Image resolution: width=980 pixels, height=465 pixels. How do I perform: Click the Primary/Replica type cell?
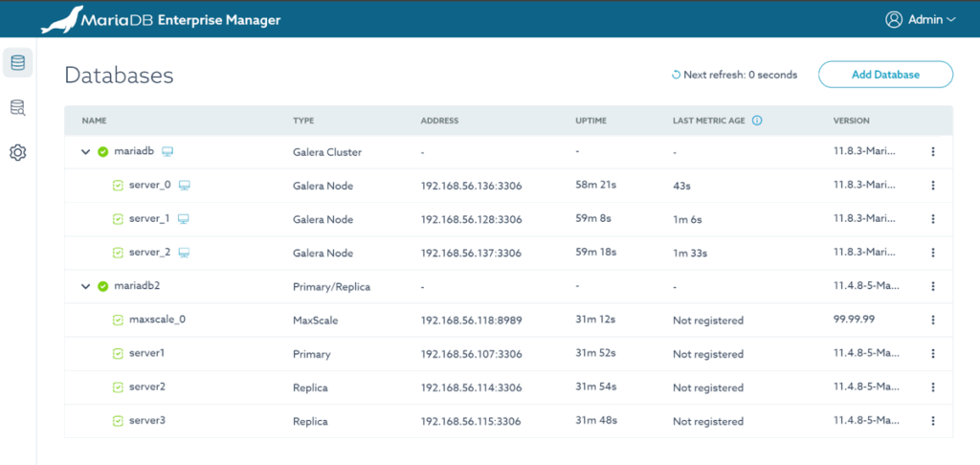coord(331,287)
